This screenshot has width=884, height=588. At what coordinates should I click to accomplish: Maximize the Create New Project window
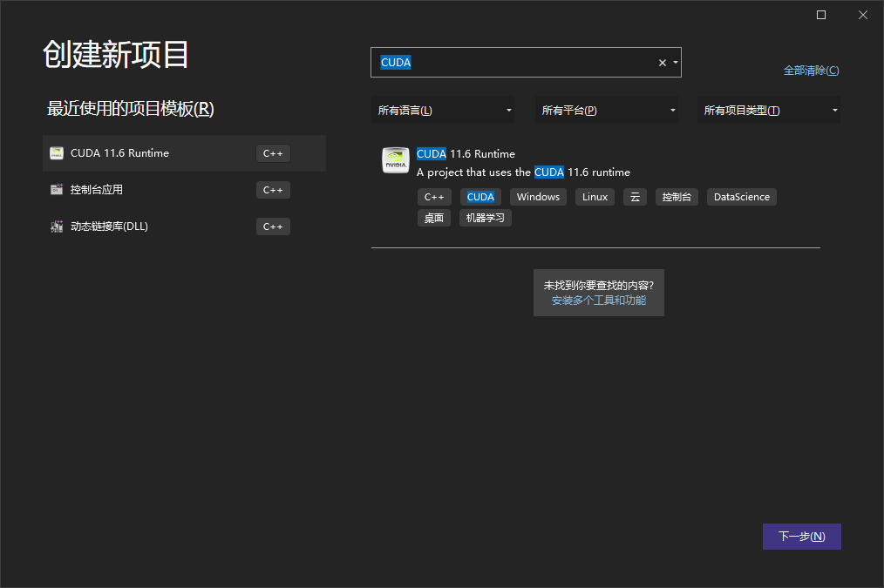pos(821,15)
